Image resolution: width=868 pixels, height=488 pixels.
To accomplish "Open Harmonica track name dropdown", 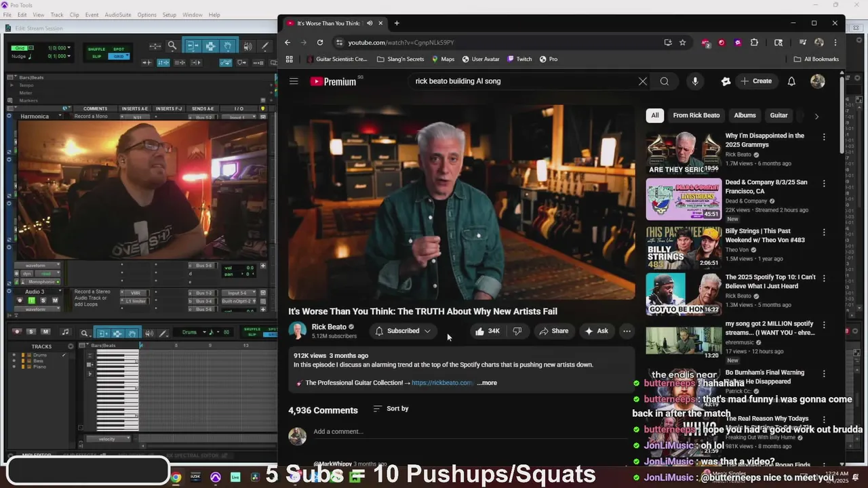I will (60, 117).
